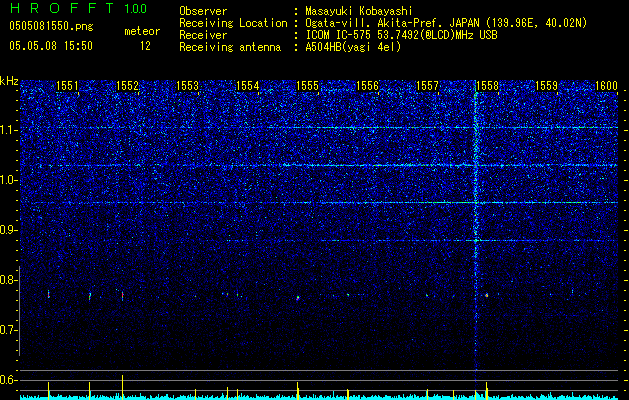
Task: Click the date stamp 05.05.08 15:50
Action: (51, 46)
